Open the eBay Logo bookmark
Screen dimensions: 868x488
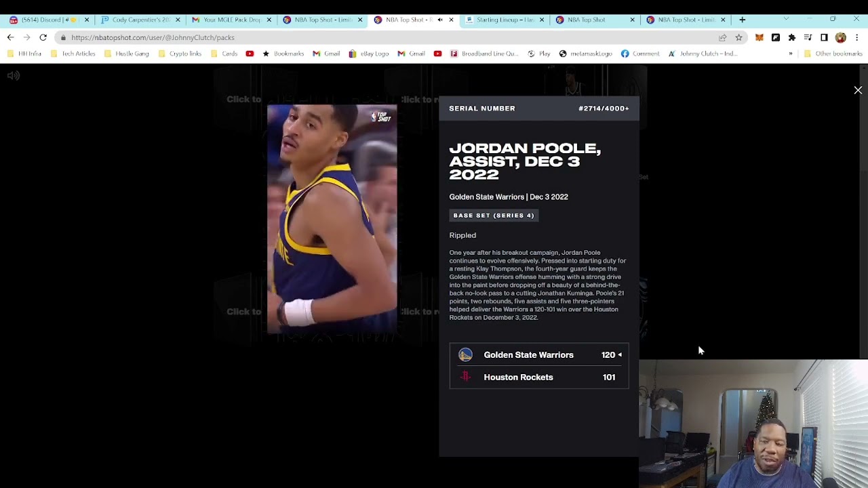(369, 54)
